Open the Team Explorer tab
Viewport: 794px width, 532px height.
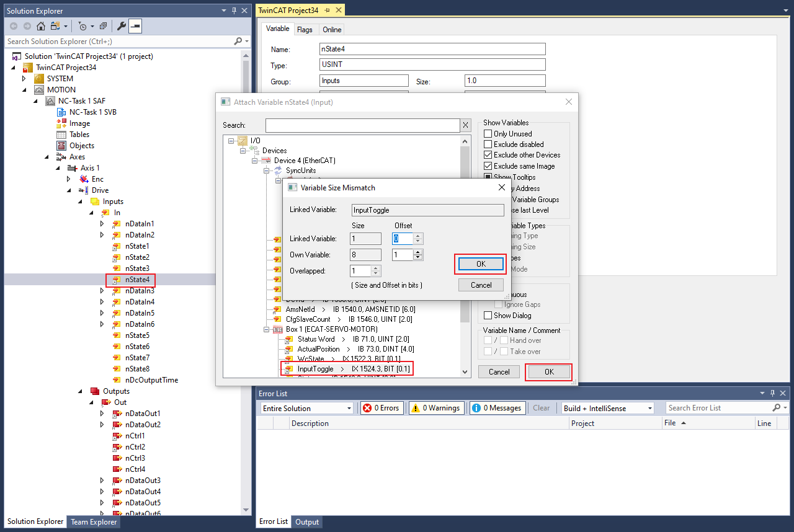point(93,522)
